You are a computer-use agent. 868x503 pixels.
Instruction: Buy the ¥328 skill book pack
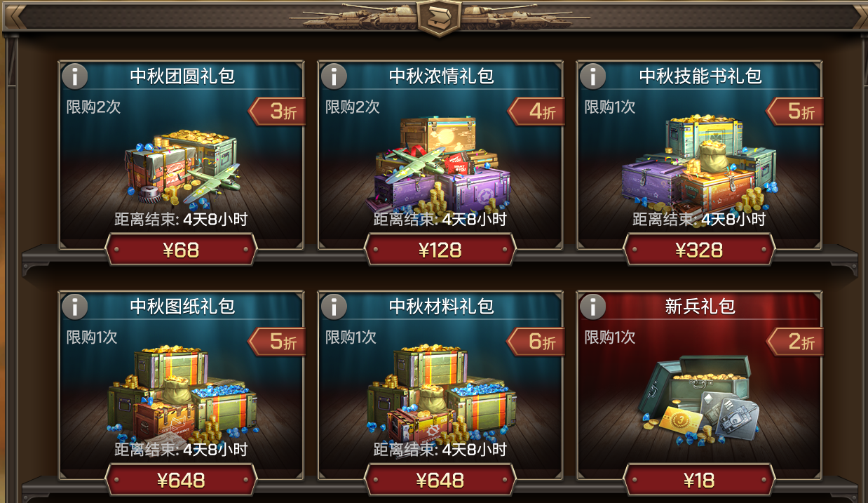point(700,250)
